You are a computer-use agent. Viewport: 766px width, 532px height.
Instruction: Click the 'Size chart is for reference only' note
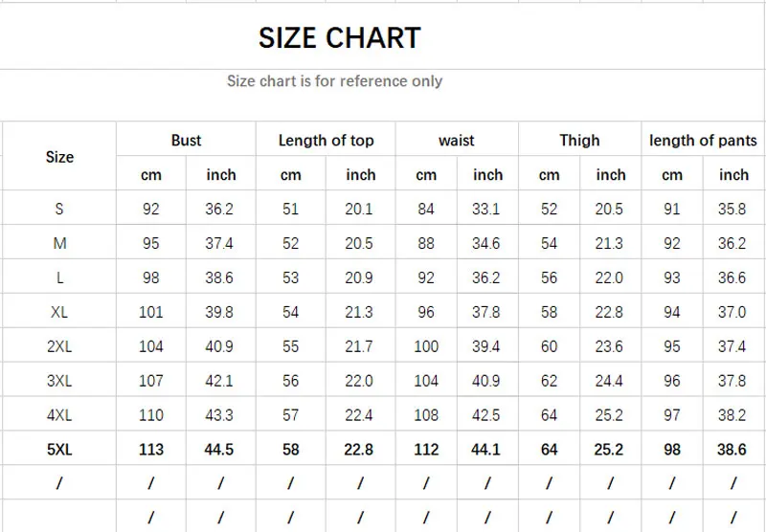tap(334, 81)
